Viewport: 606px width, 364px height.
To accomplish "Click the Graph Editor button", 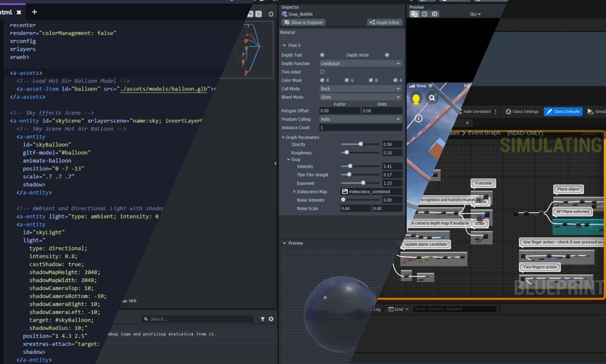I will coord(384,22).
